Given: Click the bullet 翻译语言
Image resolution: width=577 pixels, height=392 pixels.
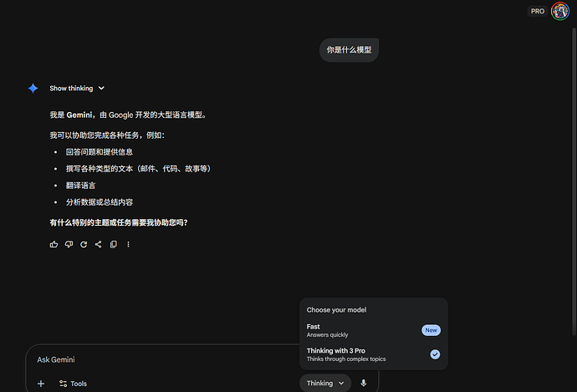Looking at the screenshot, I should tap(80, 186).
